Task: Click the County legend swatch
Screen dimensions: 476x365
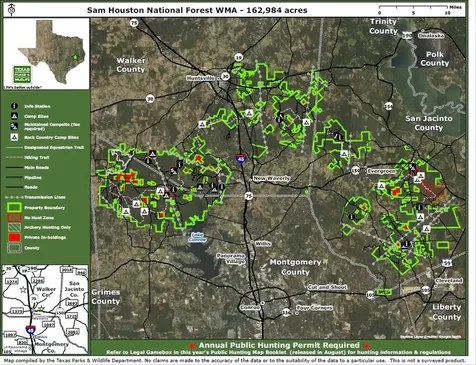Action: click(14, 248)
